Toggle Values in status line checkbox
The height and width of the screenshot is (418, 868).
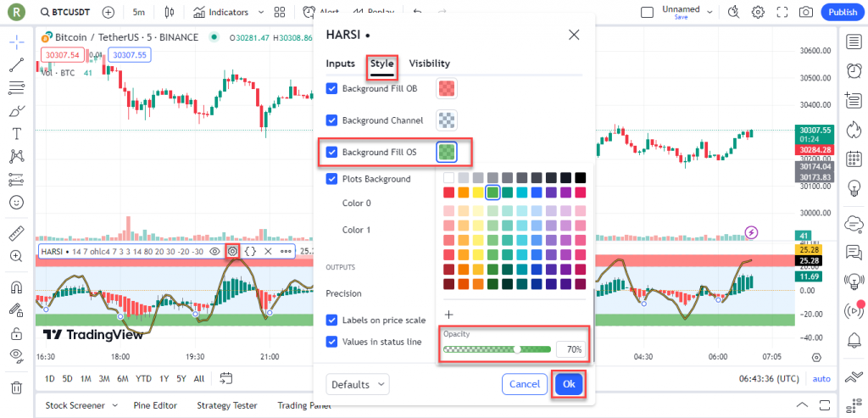332,342
